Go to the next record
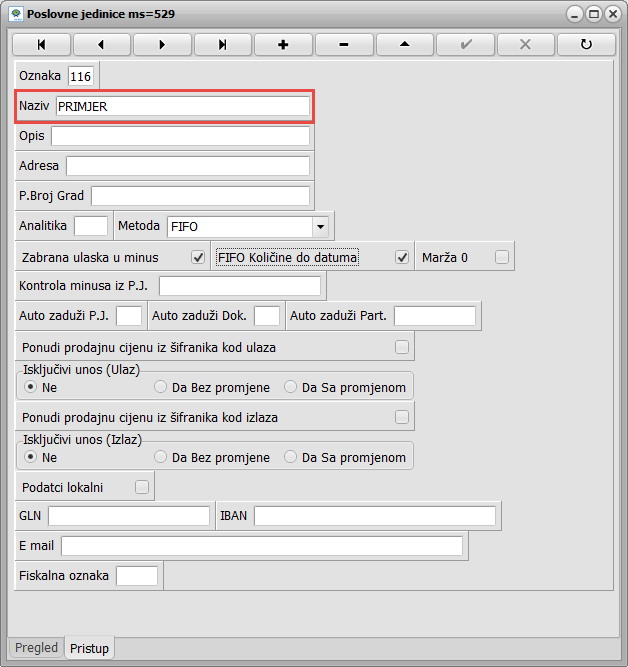Screen dimensions: 628x667 pyautogui.click(x=162, y=45)
